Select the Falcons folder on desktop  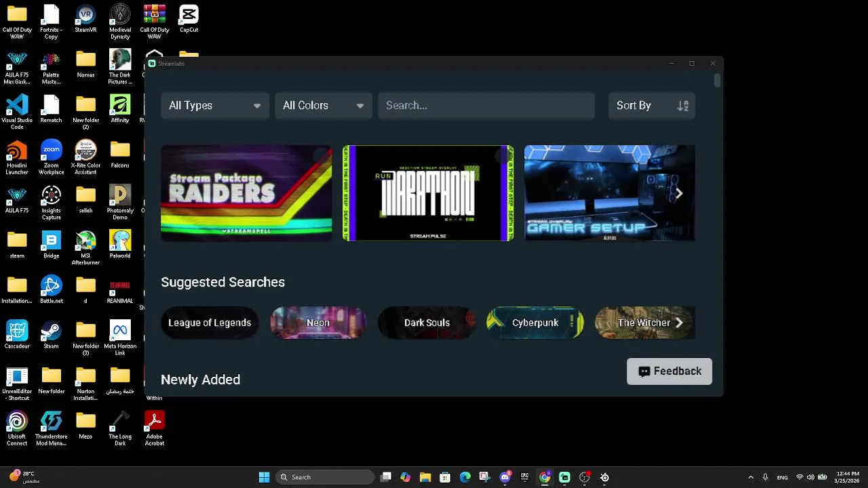tap(120, 155)
